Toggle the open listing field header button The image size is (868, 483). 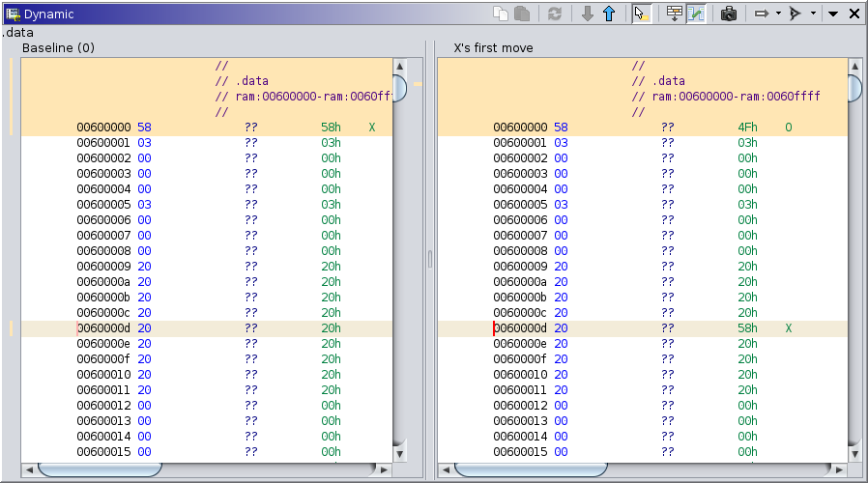pyautogui.click(x=675, y=14)
